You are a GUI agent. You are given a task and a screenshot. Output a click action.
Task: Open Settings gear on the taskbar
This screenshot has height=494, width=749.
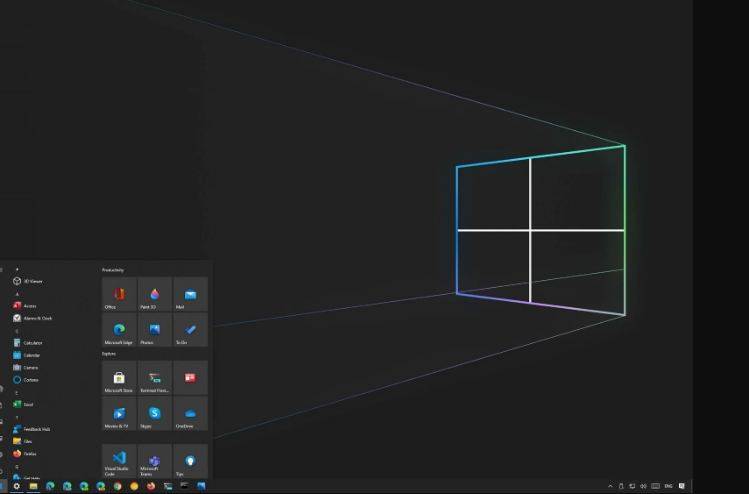click(16, 486)
